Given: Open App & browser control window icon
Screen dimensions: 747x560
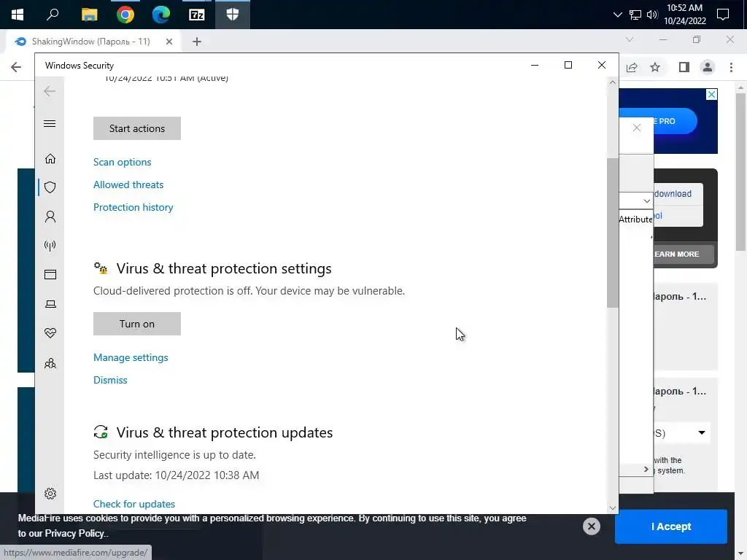Looking at the screenshot, I should click(x=50, y=274).
